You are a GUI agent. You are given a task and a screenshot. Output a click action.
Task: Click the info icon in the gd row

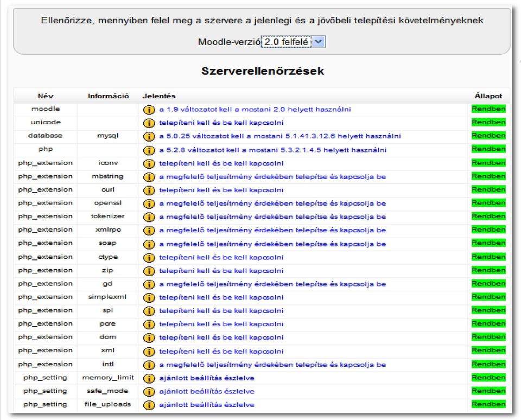coord(149,284)
